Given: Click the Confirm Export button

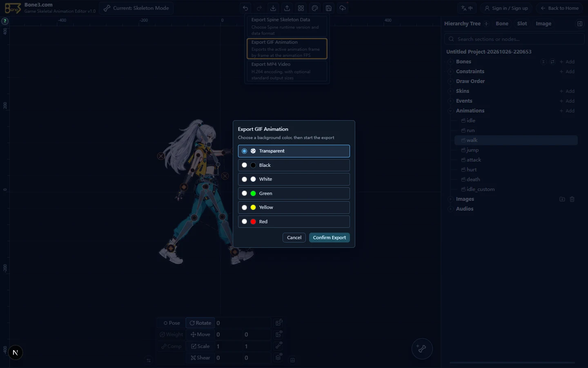Looking at the screenshot, I should (330, 238).
